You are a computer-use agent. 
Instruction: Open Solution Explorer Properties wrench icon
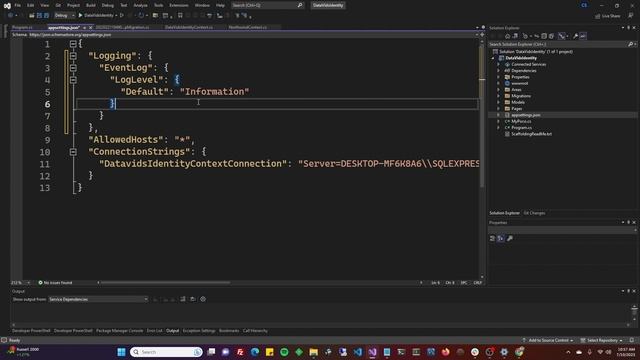click(576, 36)
